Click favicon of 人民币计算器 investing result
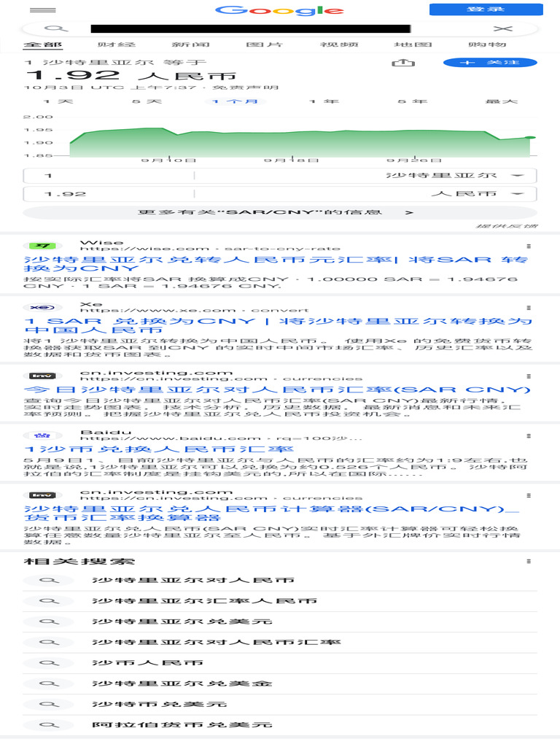 pyautogui.click(x=43, y=495)
